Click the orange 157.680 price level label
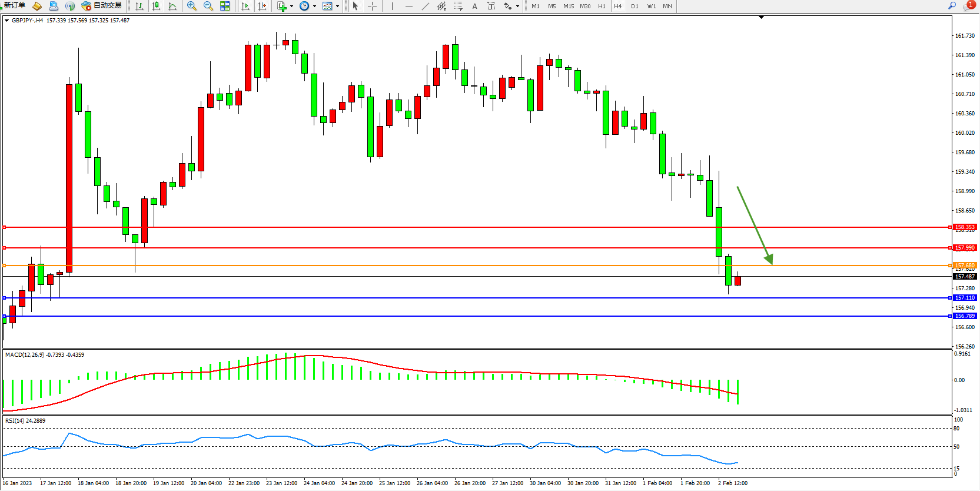The height and width of the screenshot is (491, 980). point(965,266)
